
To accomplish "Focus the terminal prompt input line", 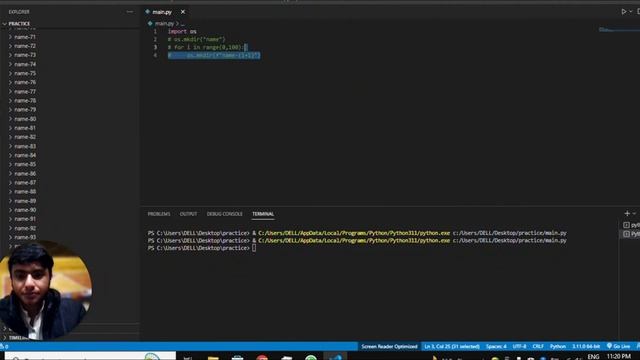I will 254,248.
